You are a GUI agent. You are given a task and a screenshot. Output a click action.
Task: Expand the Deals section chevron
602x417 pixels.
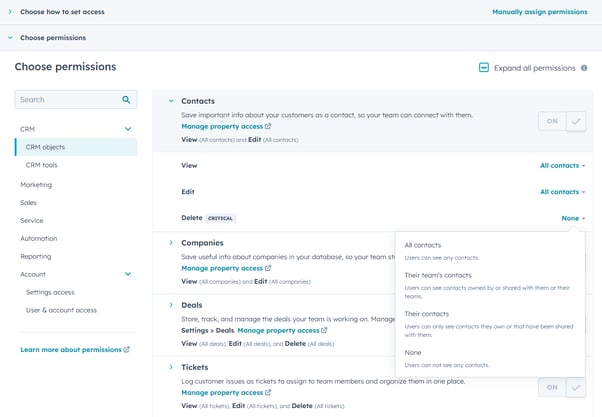point(171,305)
